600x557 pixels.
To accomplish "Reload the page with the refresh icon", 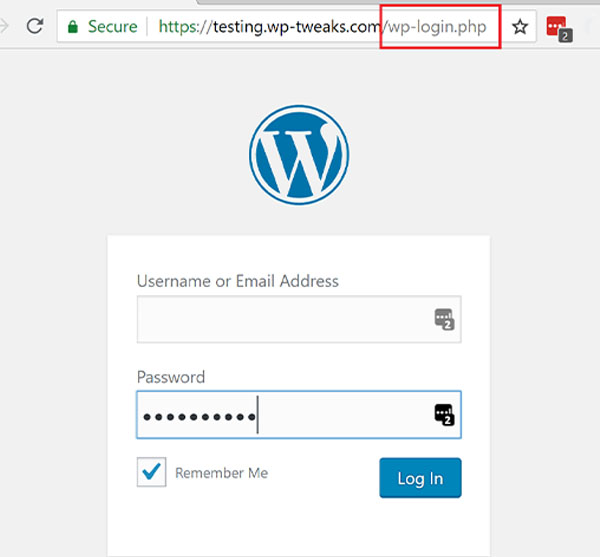I will click(35, 26).
